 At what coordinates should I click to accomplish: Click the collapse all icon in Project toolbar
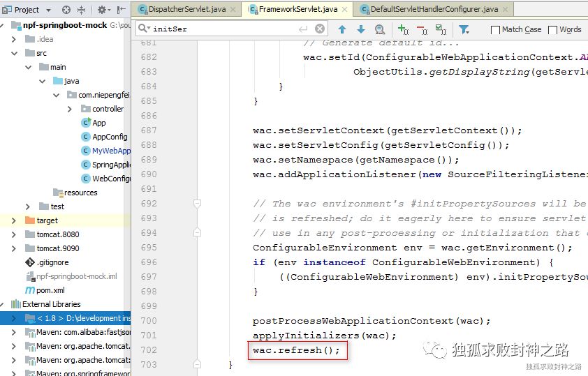coord(82,10)
